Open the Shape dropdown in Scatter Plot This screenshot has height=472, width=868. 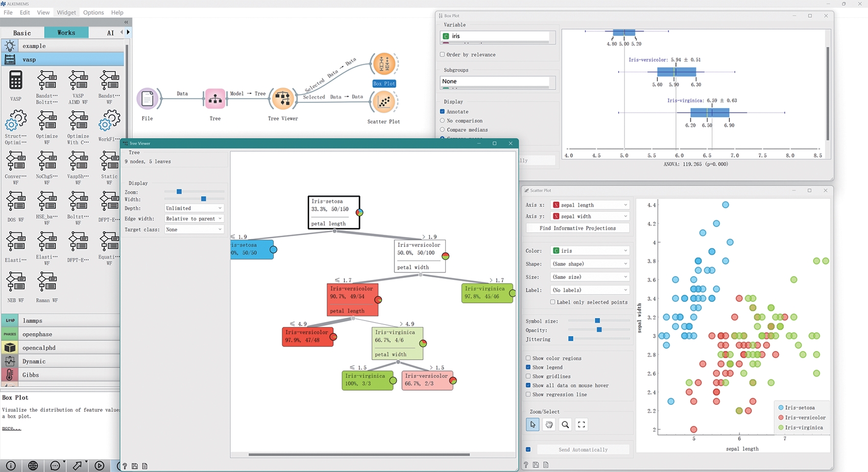[x=590, y=264]
